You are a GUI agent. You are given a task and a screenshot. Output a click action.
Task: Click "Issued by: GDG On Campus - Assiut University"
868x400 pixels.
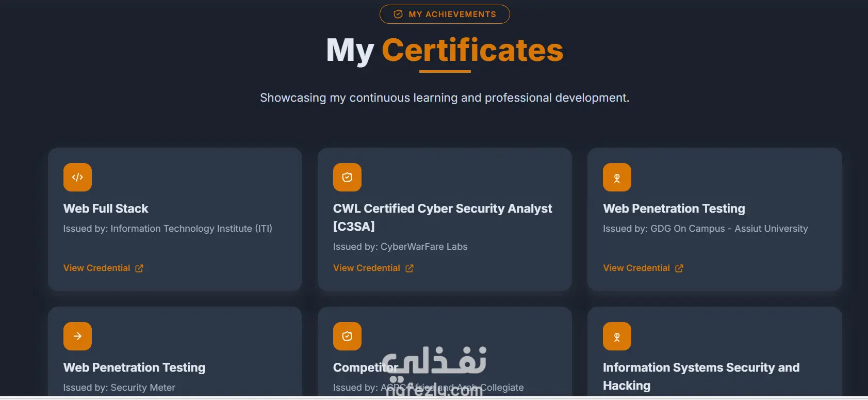[706, 229]
